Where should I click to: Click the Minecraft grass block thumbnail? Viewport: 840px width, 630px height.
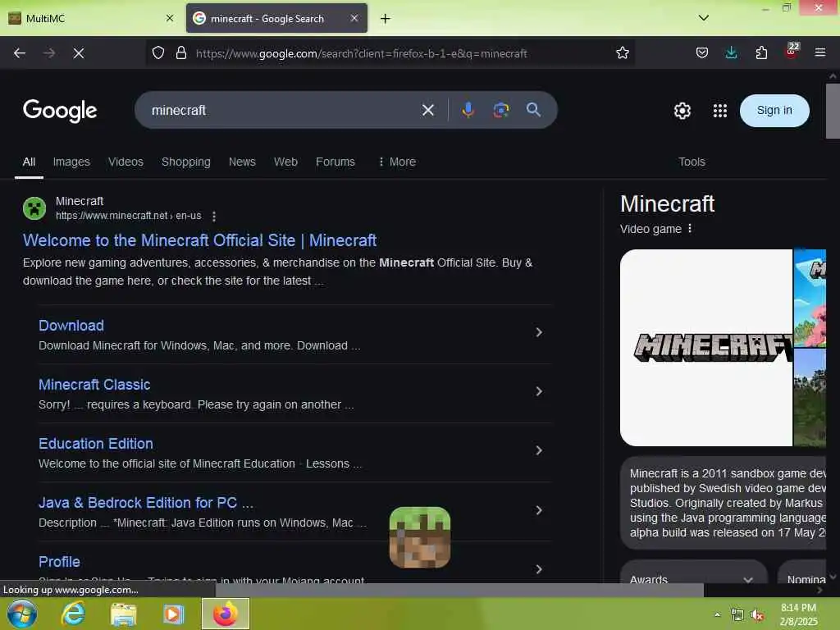[419, 537]
